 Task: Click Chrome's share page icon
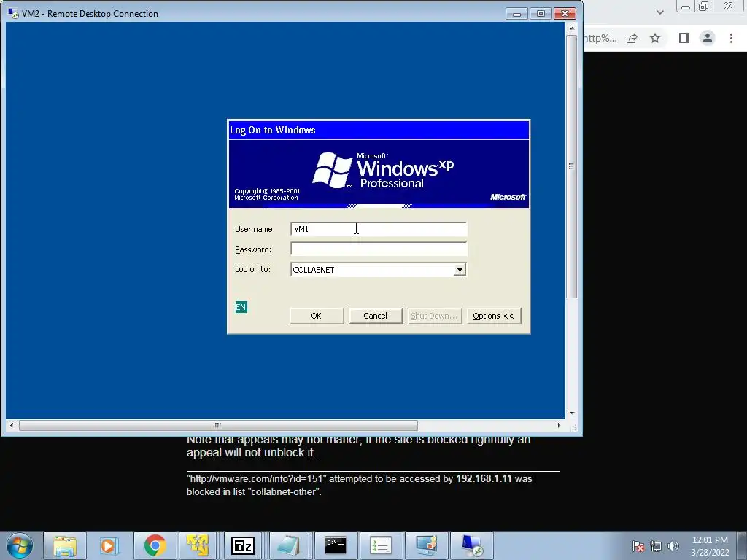click(632, 38)
